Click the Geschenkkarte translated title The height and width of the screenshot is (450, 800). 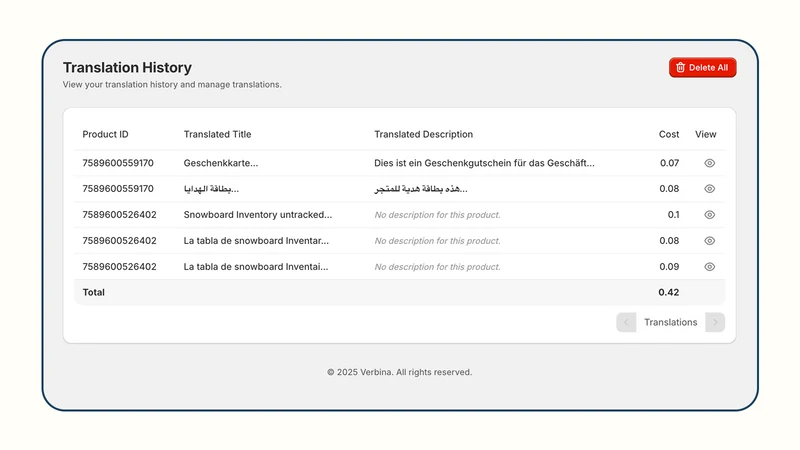pyautogui.click(x=221, y=163)
